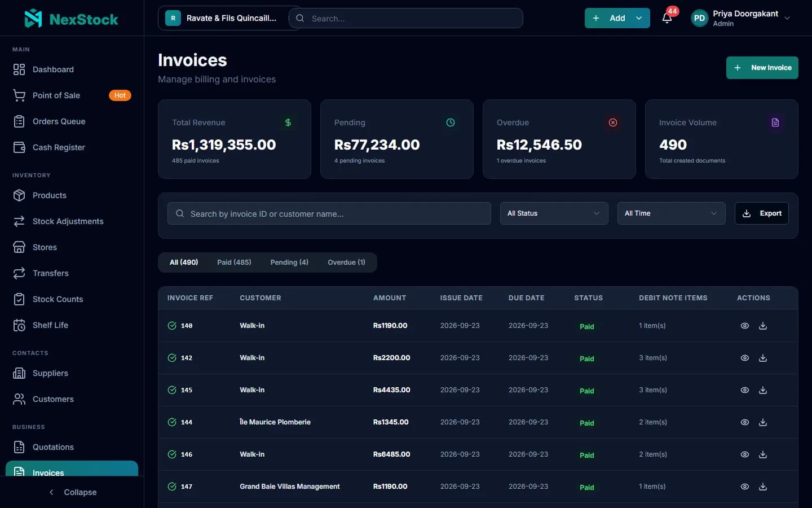Click the Invoice Volume document icon
Screen dimensions: 812x508
[775, 122]
